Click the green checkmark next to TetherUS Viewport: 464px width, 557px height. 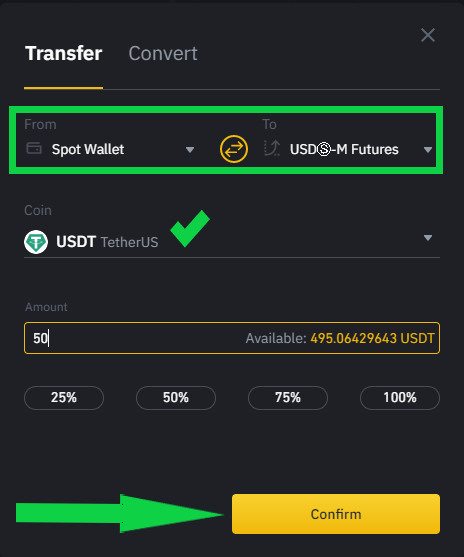click(x=190, y=228)
